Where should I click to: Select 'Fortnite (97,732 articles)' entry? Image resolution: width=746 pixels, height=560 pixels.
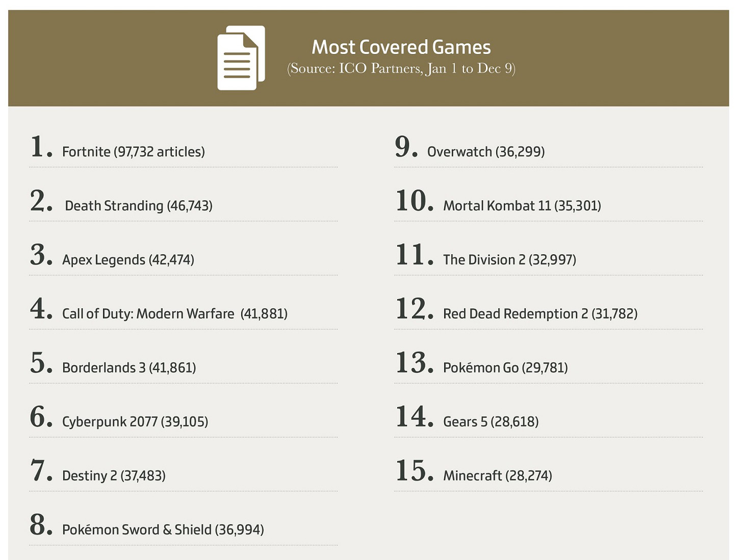point(134,152)
